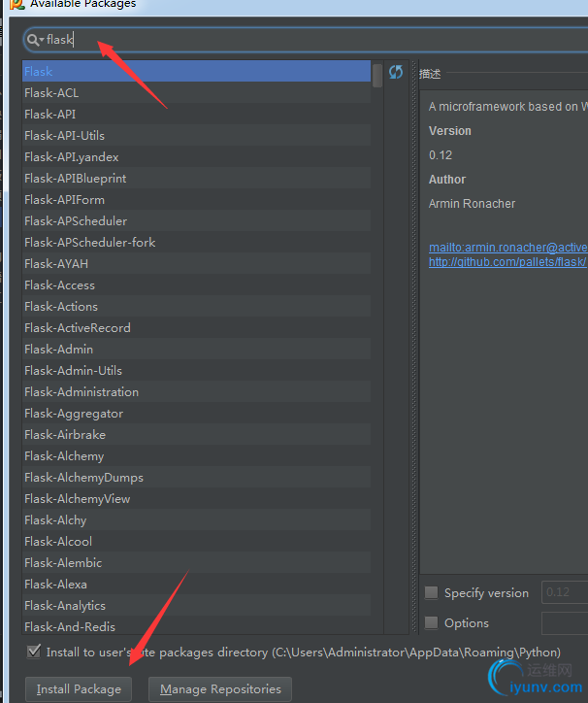Click the Specify version field showing 0.12
The width and height of the screenshot is (588, 703).
[x=565, y=592]
